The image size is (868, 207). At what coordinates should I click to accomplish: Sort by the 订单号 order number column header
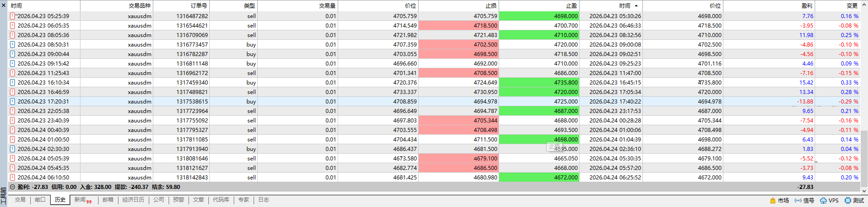181,6
